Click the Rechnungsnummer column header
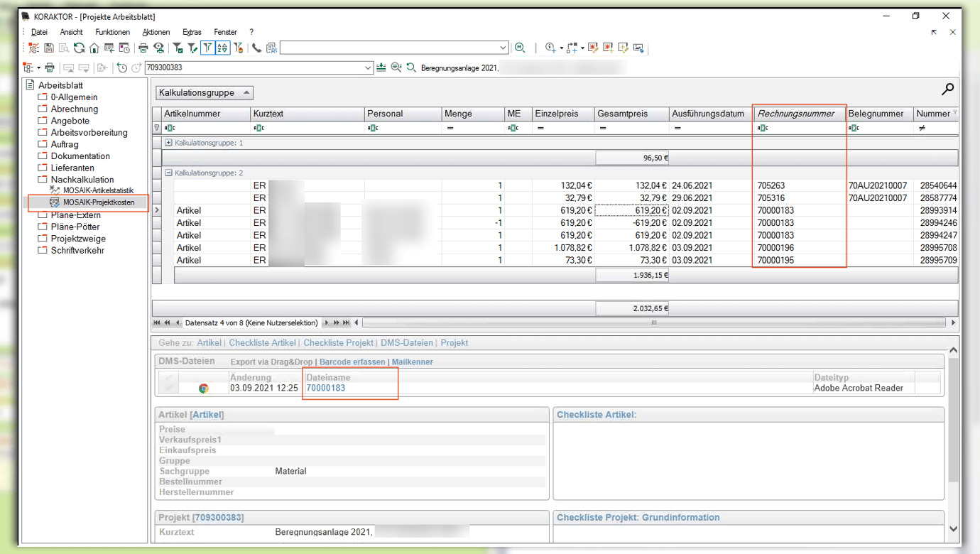The width and height of the screenshot is (980, 554). pos(796,114)
